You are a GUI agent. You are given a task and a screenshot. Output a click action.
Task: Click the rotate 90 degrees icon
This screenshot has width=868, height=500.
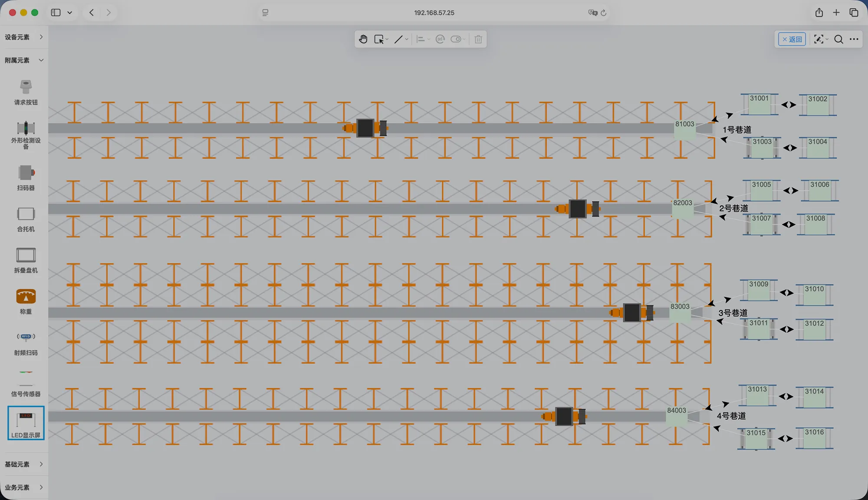coord(440,39)
